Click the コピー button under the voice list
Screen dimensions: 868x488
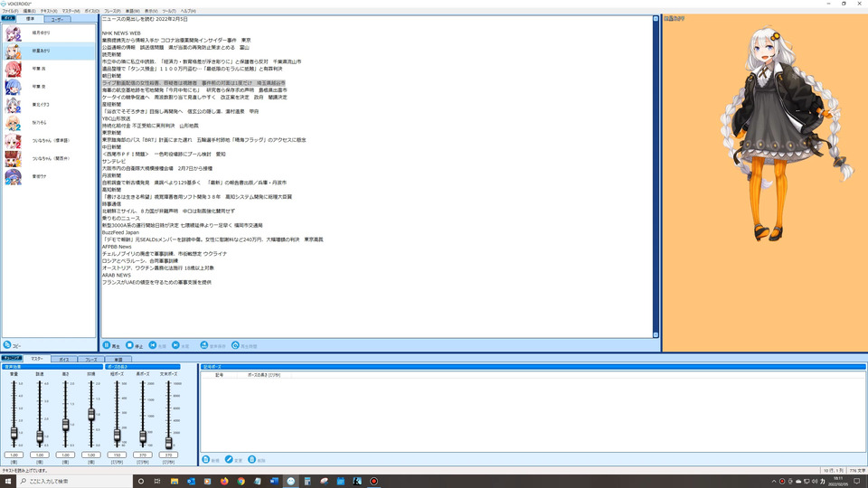[x=12, y=345]
